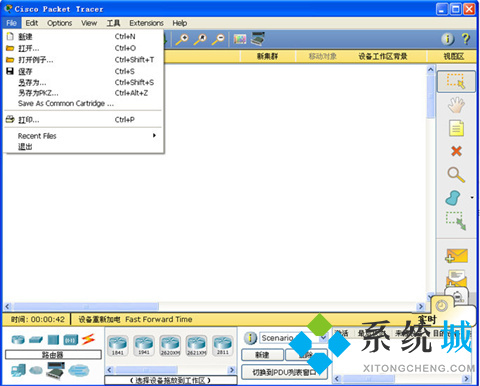Screen dimensions: 480x386
Task: Click the scenario 新建 button
Action: point(262,355)
